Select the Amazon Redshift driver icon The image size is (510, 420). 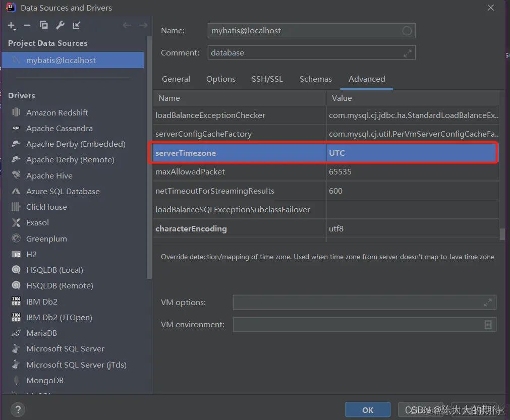pos(16,112)
